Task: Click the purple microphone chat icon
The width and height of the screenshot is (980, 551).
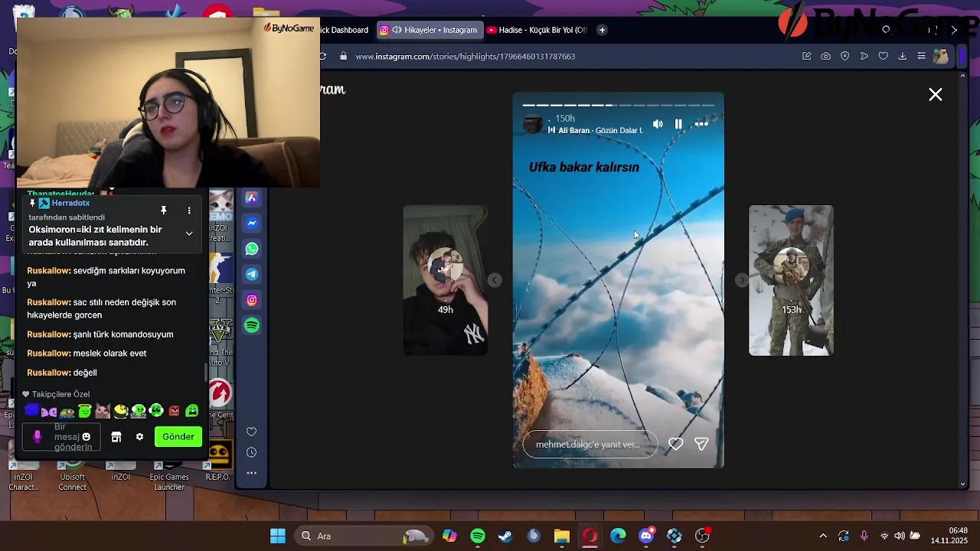Action: tap(37, 437)
